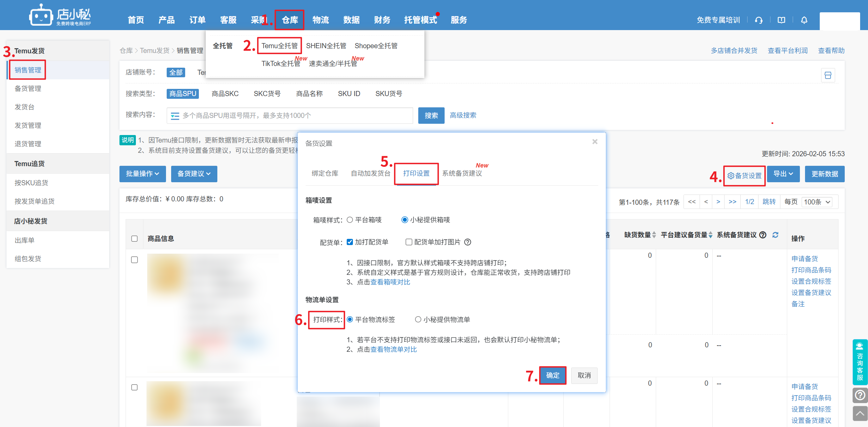Image resolution: width=868 pixels, height=427 pixels.
Task: Switch to 绑定仓库 tab
Action: pos(325,173)
